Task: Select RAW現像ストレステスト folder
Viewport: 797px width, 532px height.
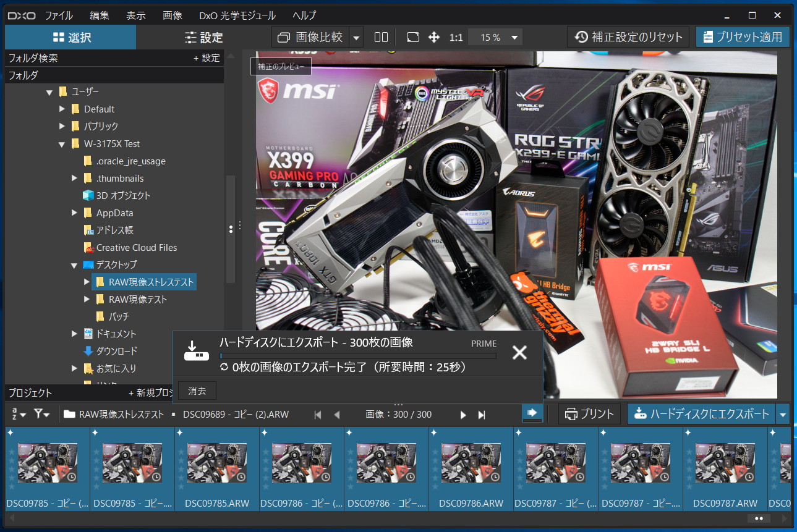Action: tap(145, 282)
